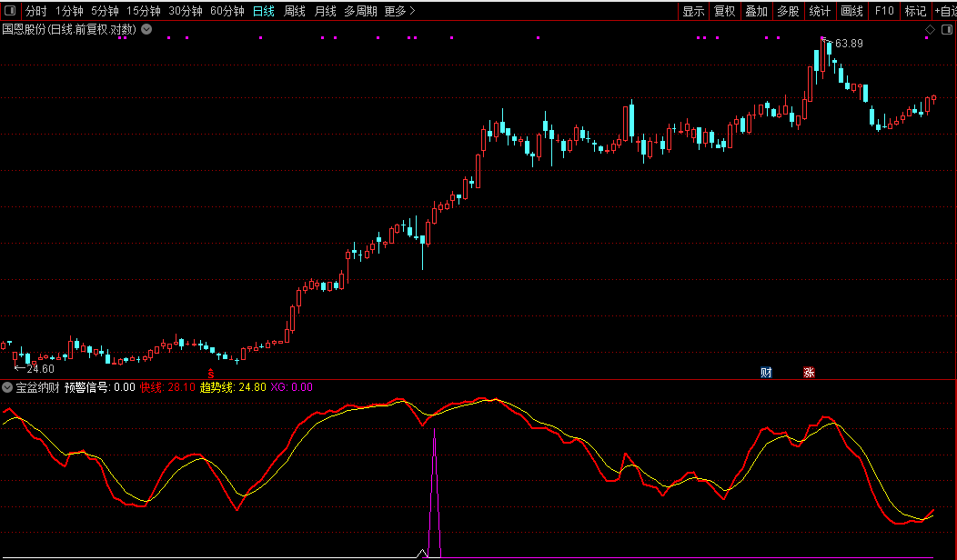Click the 复权 adjustment button
The image size is (957, 560).
(724, 12)
